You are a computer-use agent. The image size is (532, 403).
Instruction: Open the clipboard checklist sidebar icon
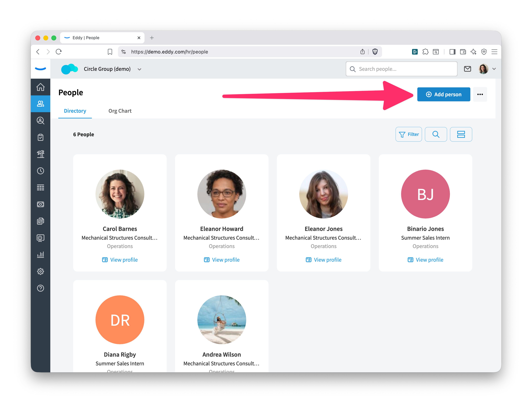(40, 137)
